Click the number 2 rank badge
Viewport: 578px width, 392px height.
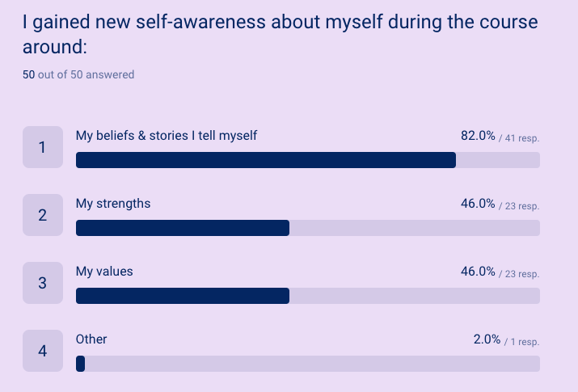43,215
